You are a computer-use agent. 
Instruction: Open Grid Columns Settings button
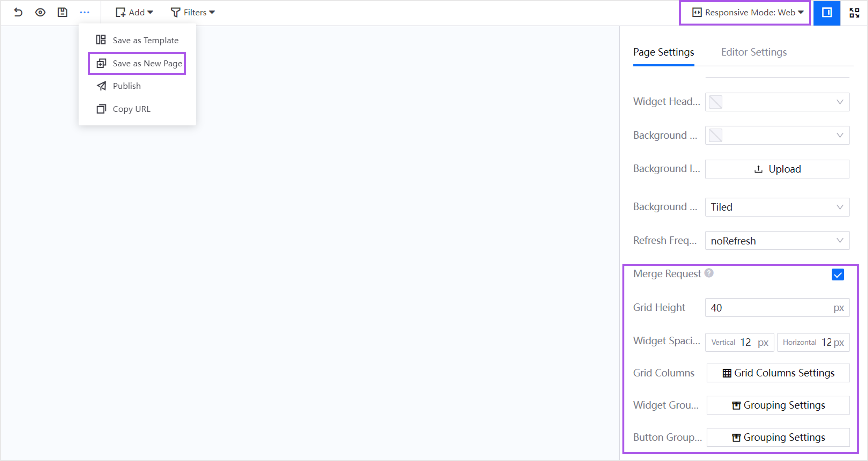pyautogui.click(x=778, y=373)
